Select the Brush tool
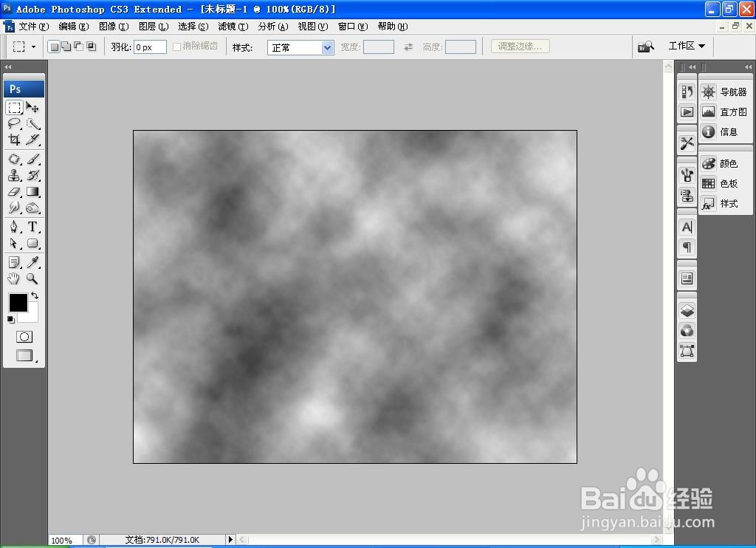The image size is (756, 548). point(32,160)
